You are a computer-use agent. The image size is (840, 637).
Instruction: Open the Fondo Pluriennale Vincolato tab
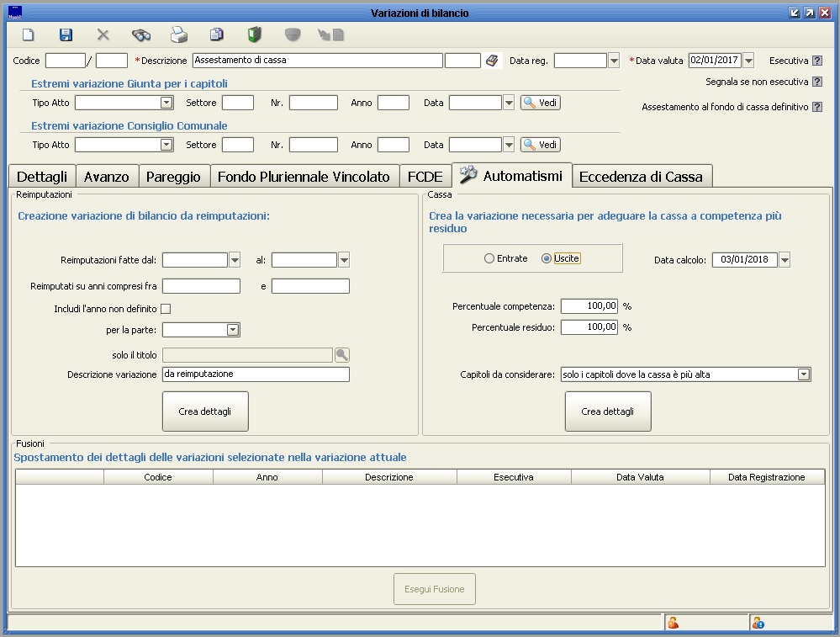304,177
